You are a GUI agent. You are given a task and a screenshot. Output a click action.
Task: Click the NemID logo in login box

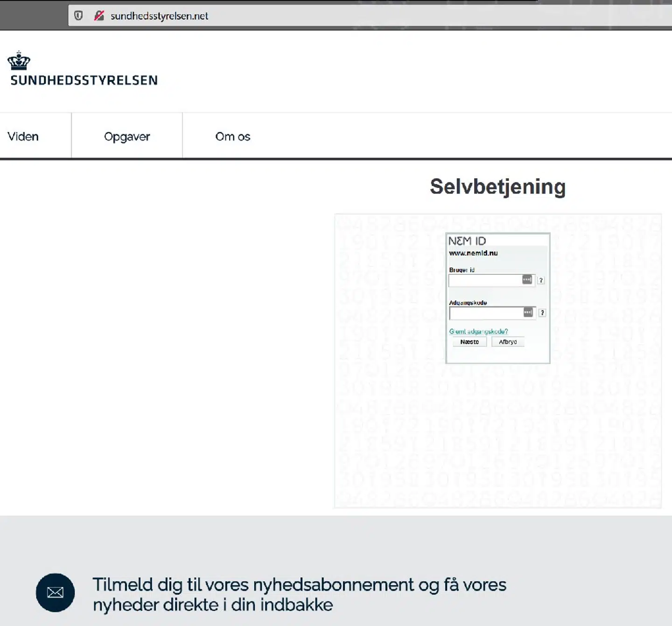coord(467,241)
